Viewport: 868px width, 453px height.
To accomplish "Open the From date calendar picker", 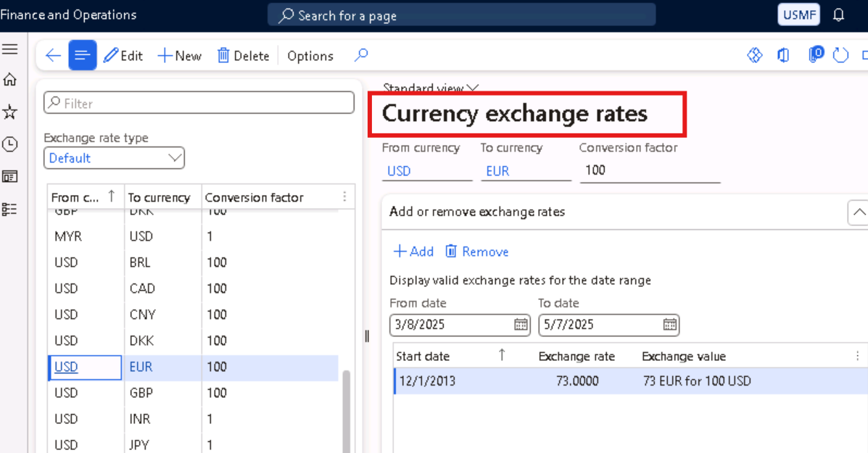I will point(521,325).
